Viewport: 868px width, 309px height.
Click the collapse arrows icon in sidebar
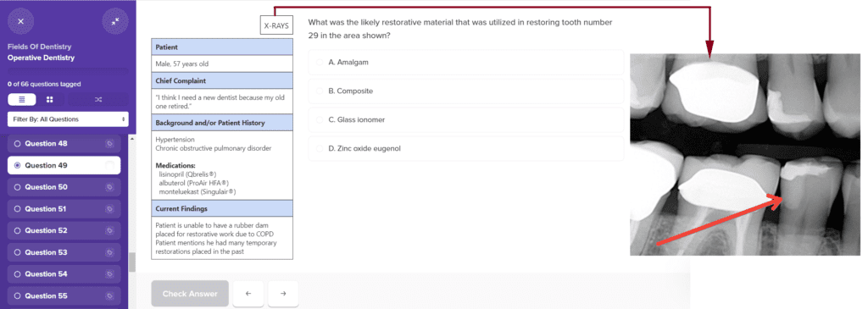click(115, 21)
